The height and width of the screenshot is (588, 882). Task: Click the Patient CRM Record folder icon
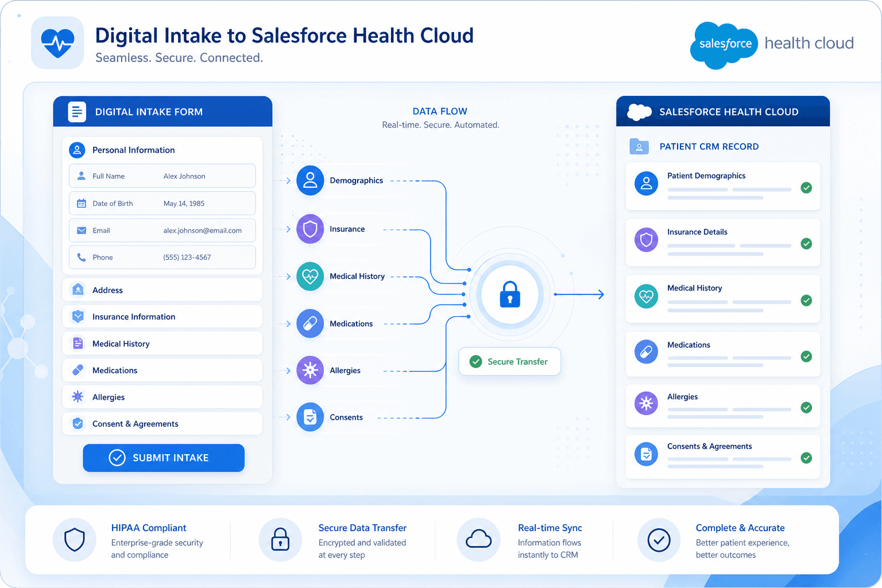pos(639,146)
